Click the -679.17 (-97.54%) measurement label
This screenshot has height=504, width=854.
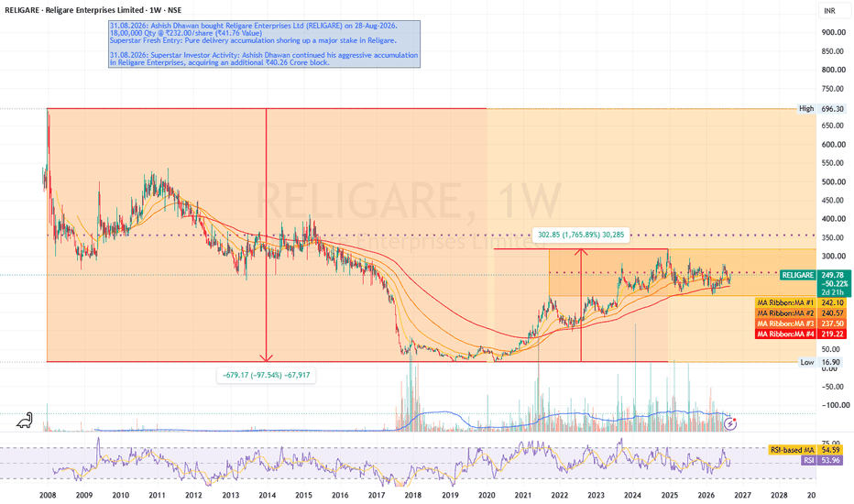267,375
